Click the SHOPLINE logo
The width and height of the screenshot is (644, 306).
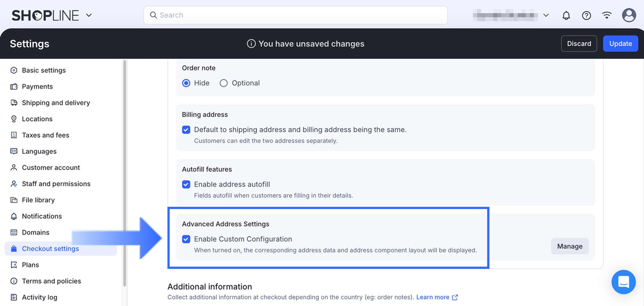click(x=45, y=16)
